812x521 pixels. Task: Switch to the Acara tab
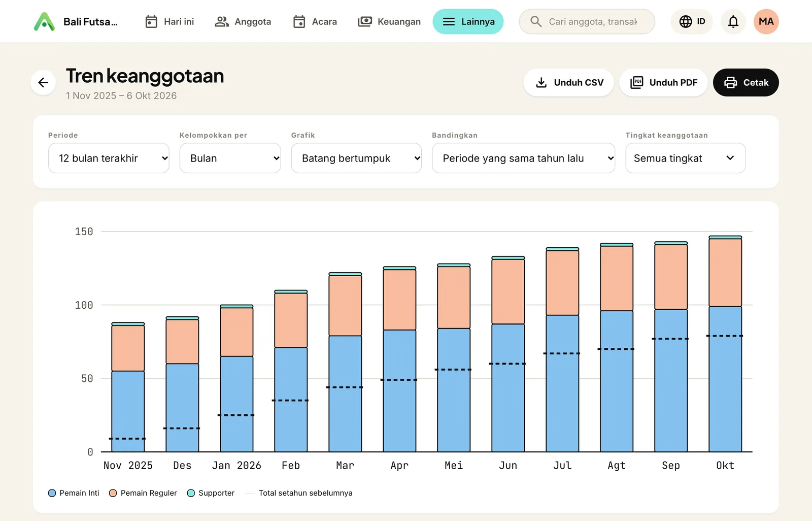click(x=315, y=21)
